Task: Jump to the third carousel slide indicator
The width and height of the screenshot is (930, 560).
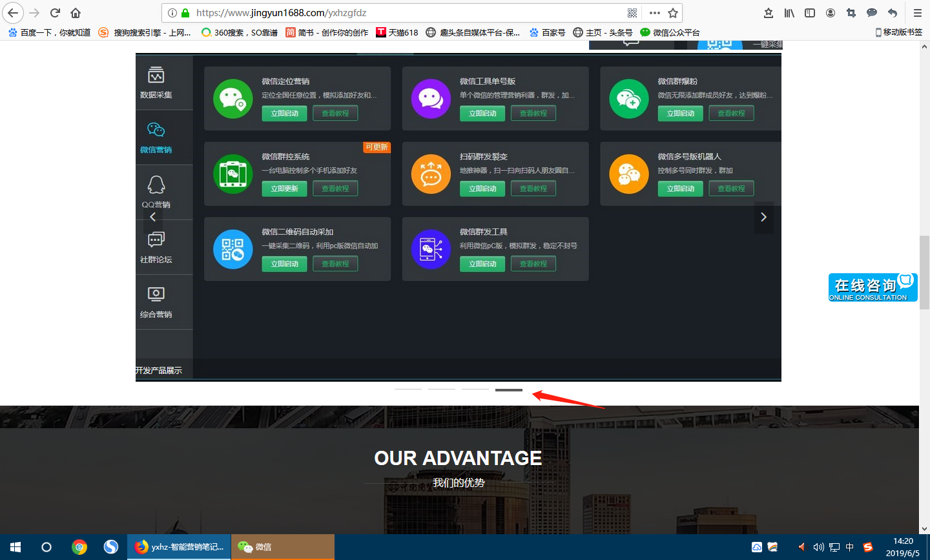Action: pos(475,389)
